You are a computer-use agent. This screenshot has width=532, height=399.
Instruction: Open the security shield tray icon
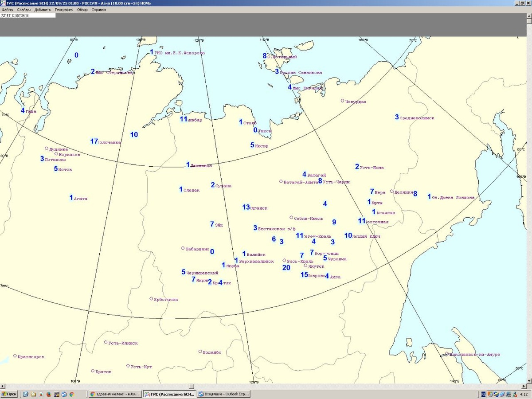click(x=490, y=394)
